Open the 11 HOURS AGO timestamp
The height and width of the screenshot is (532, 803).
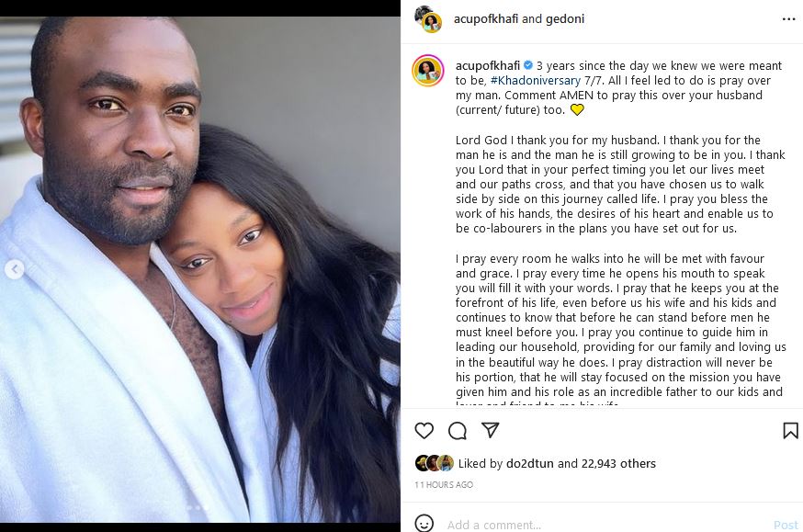click(x=444, y=484)
